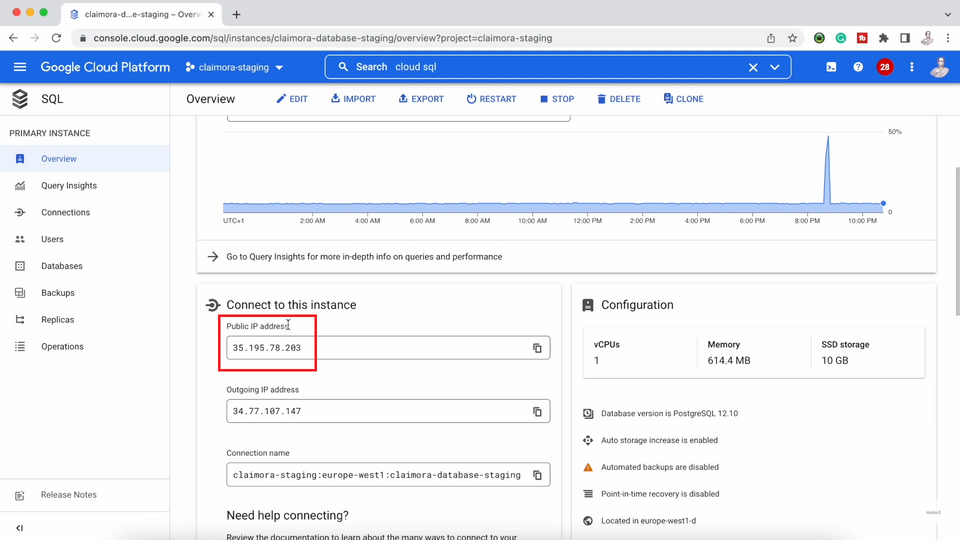Click the 614.4 MB Memory value

729,361
